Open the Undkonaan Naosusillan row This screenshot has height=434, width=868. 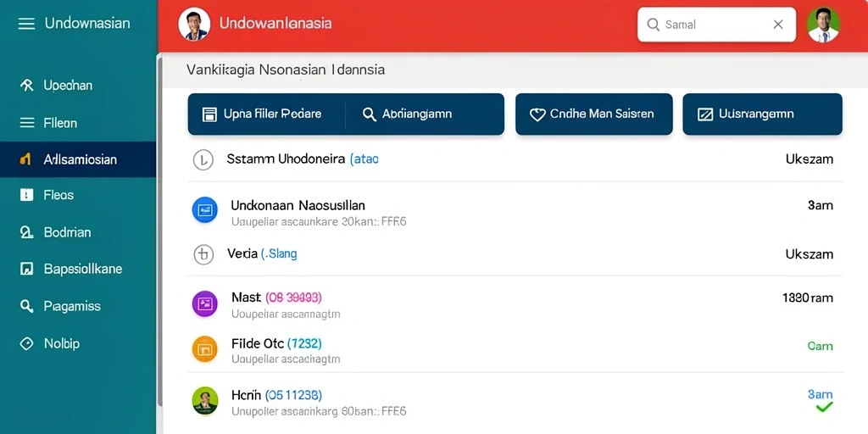(x=515, y=213)
